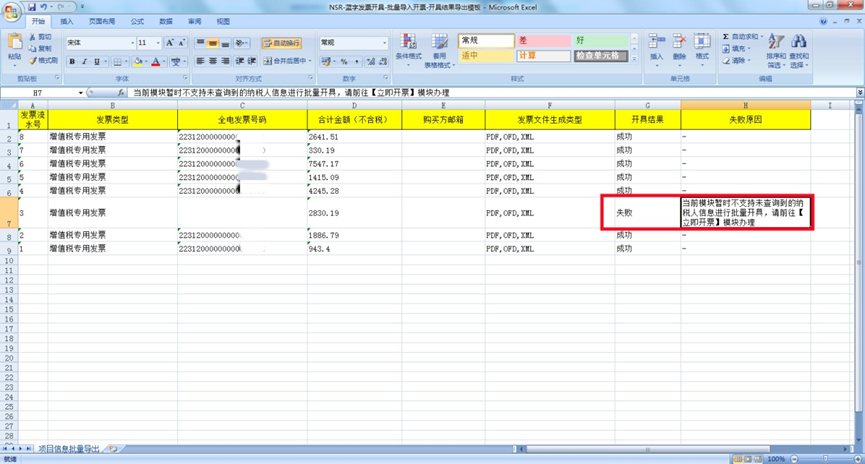
Task: Toggle 自动换行 wrap text
Action: 281,42
